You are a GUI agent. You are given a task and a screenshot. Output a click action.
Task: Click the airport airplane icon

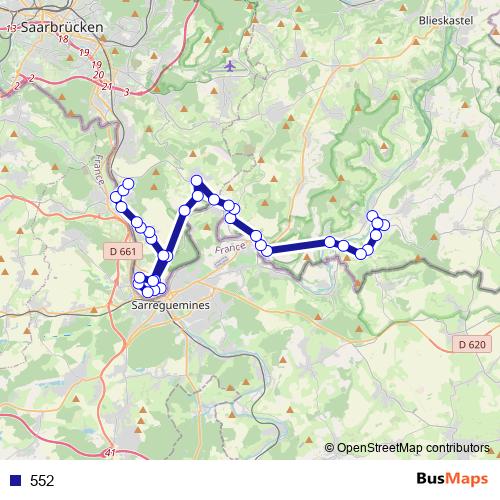230,66
